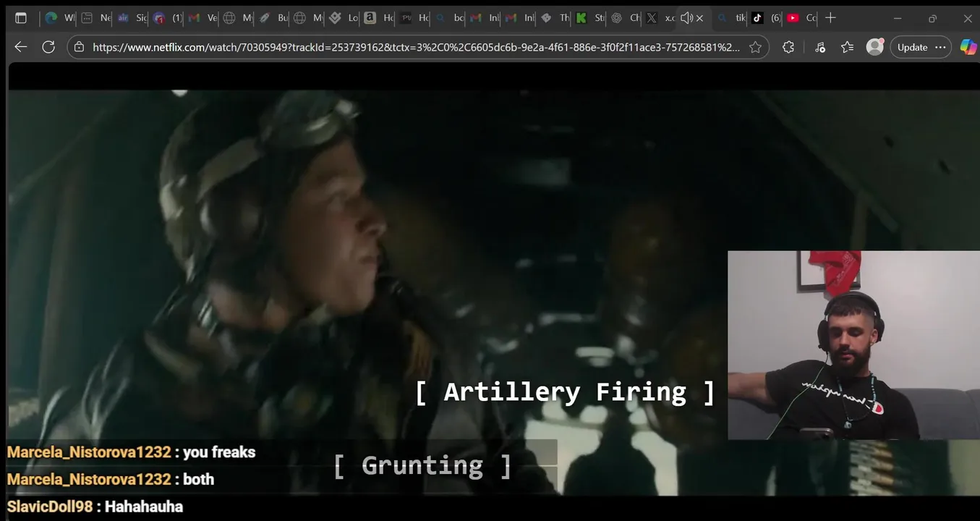
Task: Switch to the ChatGPT 'Ch' tab
Action: coord(625,18)
